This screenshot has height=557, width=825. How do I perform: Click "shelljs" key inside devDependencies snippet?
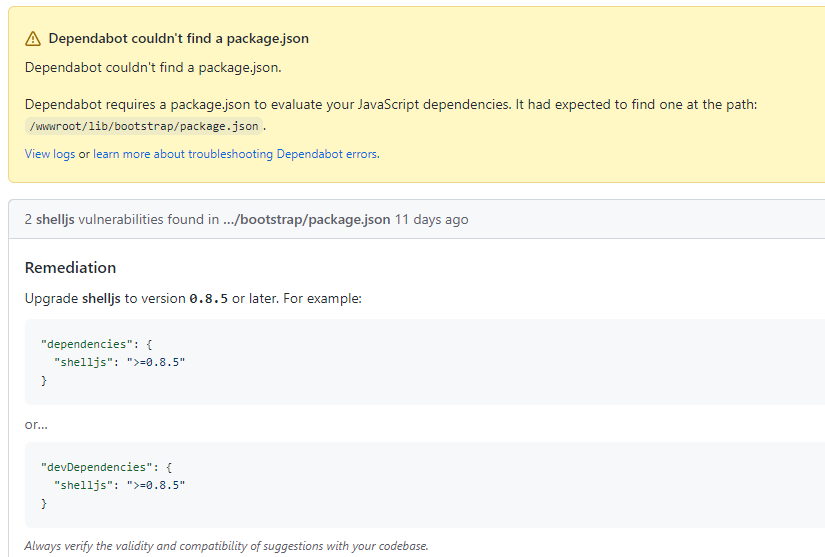coord(83,485)
